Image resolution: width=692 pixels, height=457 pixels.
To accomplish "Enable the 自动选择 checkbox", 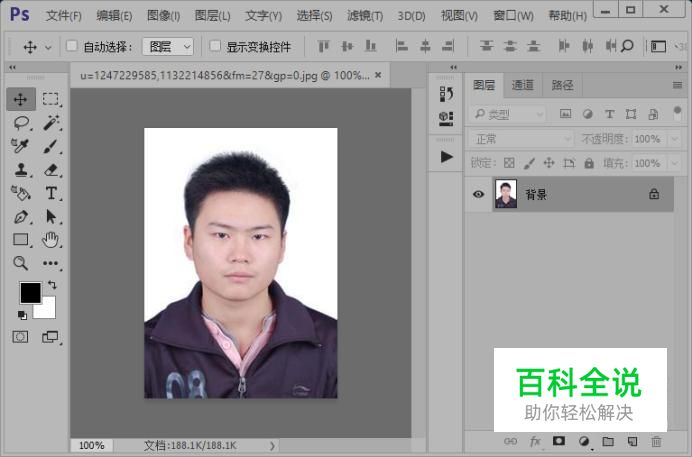I will 71,45.
